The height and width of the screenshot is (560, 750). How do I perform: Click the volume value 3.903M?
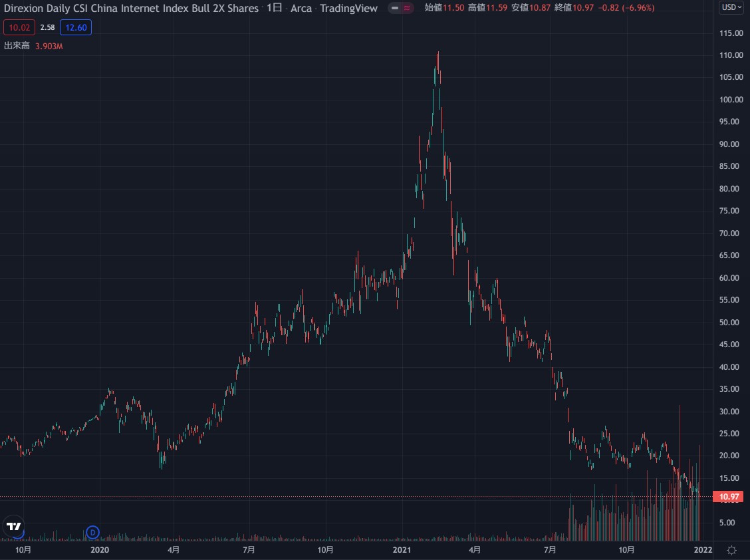[49, 46]
